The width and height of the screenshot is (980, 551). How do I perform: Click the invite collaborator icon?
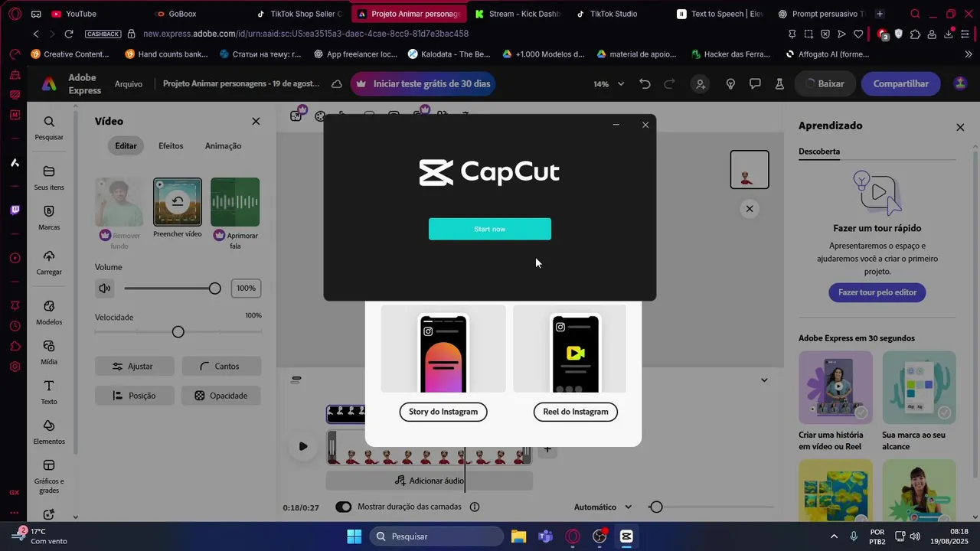(700, 84)
